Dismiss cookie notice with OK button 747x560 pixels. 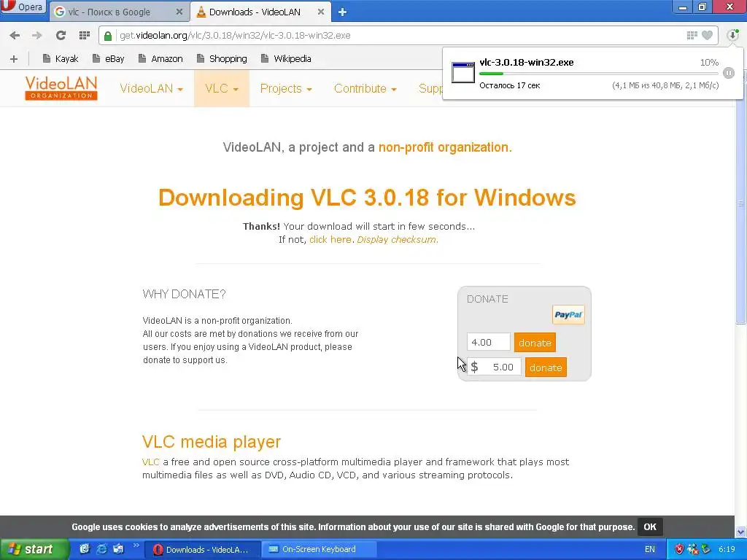650,526
